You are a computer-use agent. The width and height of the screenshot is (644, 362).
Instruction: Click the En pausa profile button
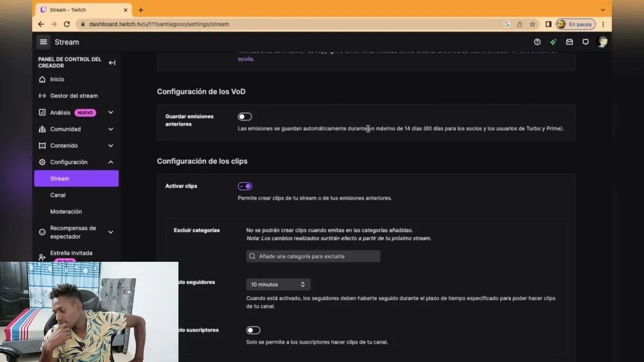click(x=576, y=24)
